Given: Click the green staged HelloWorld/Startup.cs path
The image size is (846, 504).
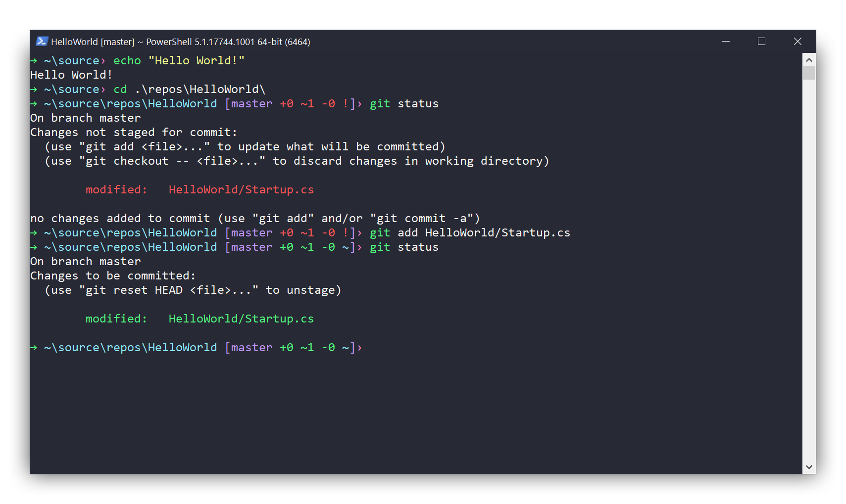Looking at the screenshot, I should coord(241,319).
